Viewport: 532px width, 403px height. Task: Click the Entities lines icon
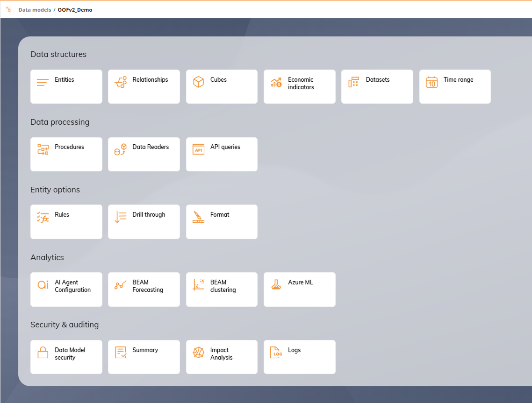pos(43,82)
